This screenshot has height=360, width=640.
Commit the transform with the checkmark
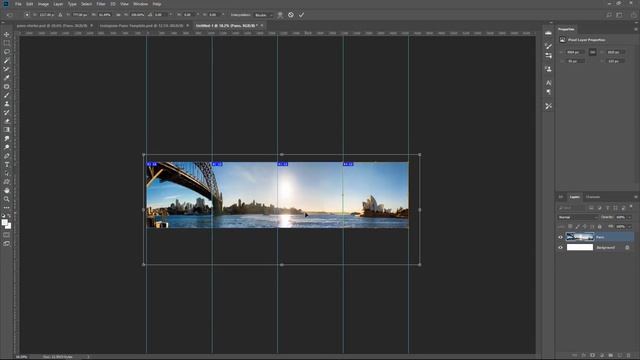[x=301, y=15]
